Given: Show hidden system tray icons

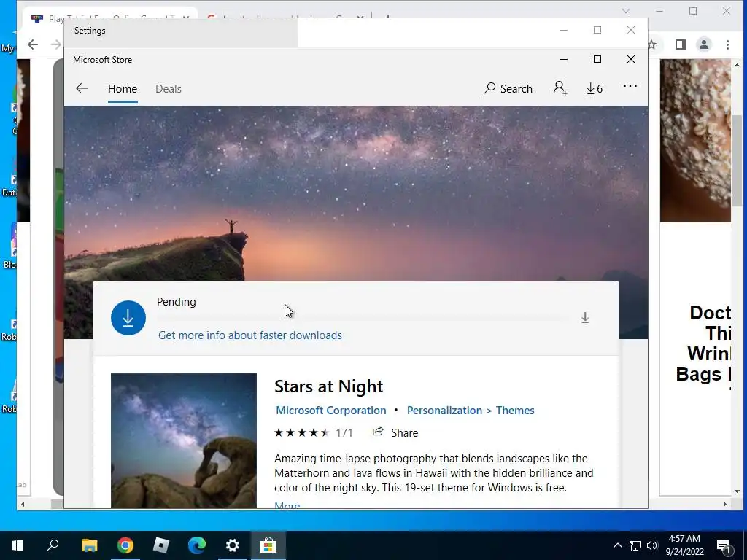Looking at the screenshot, I should 617,545.
